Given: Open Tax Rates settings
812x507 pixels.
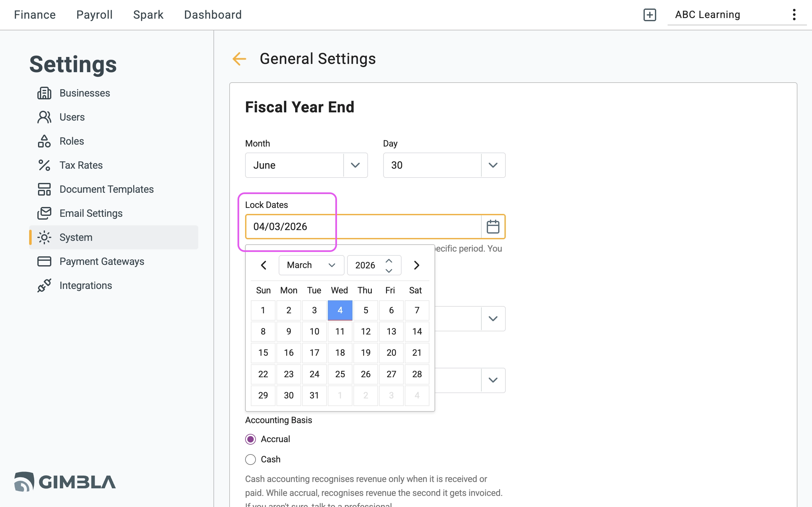Looking at the screenshot, I should (x=81, y=165).
